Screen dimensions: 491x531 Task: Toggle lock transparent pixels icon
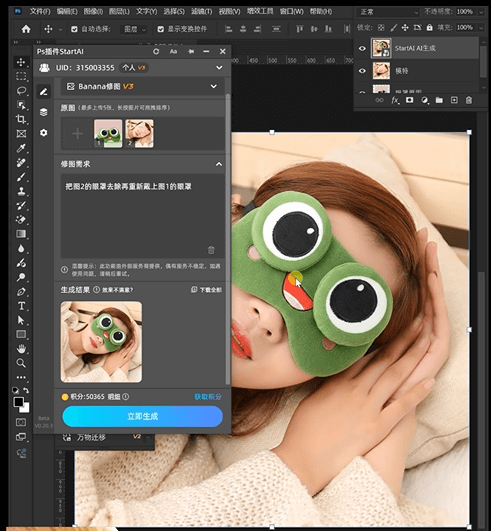tap(381, 27)
